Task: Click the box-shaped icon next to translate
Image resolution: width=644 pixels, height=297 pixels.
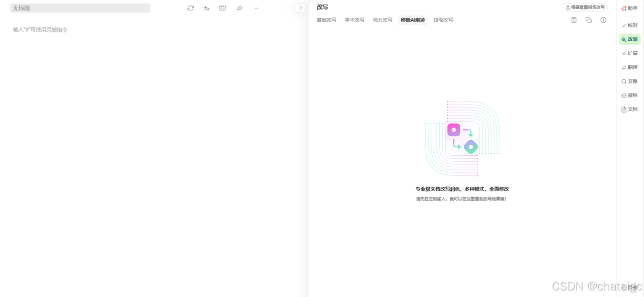Action: [222, 8]
